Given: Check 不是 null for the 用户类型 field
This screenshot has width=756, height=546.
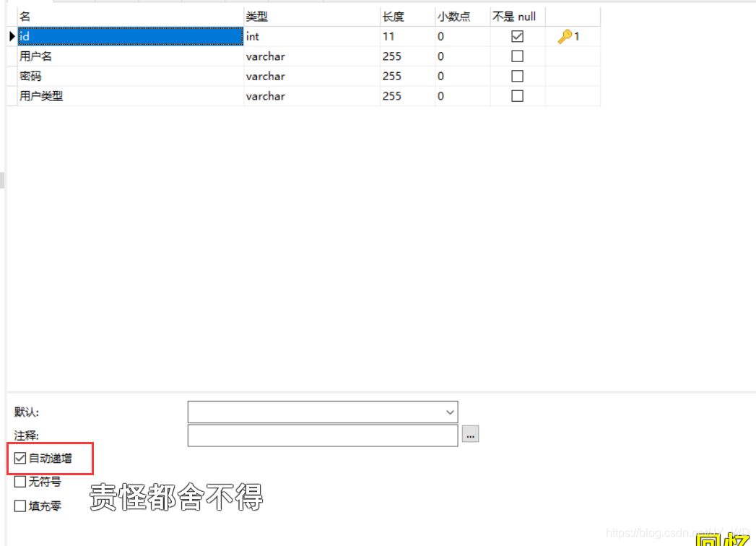Looking at the screenshot, I should tap(517, 95).
